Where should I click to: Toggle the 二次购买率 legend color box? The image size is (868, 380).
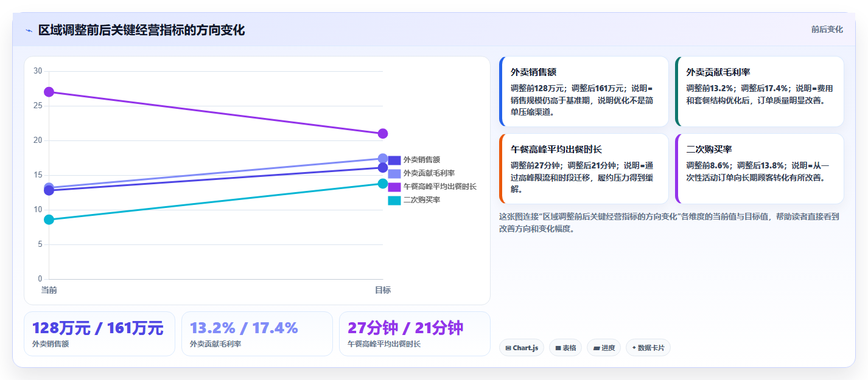point(394,200)
